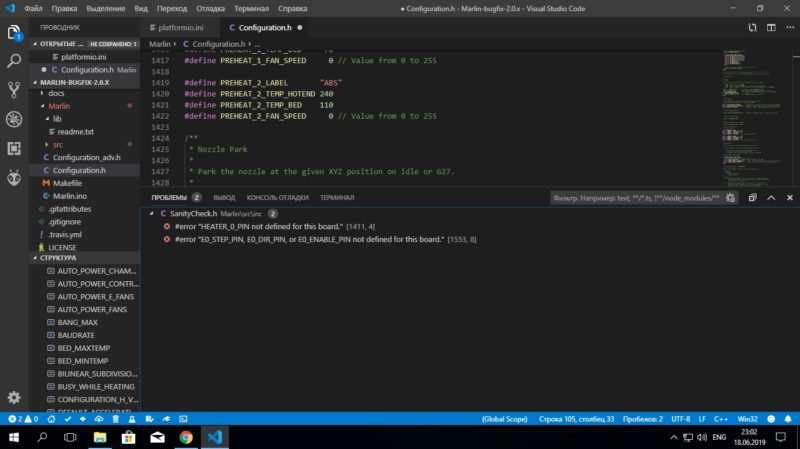Change the LF end-of-line setting
This screenshot has height=449, width=800.
tap(702, 419)
